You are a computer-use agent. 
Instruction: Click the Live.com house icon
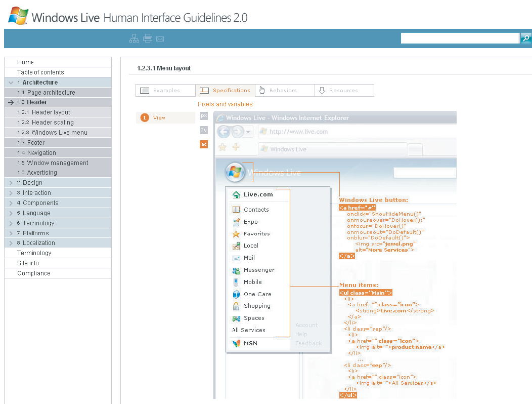point(236,195)
